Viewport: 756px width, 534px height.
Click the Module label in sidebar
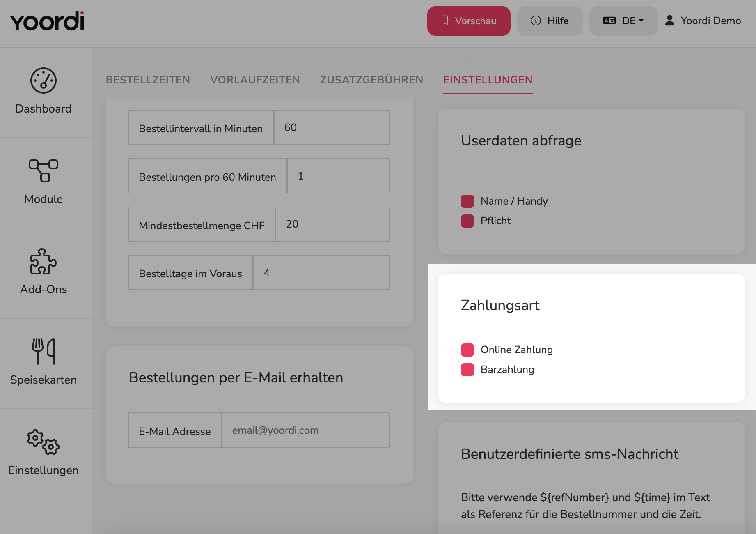[44, 199]
